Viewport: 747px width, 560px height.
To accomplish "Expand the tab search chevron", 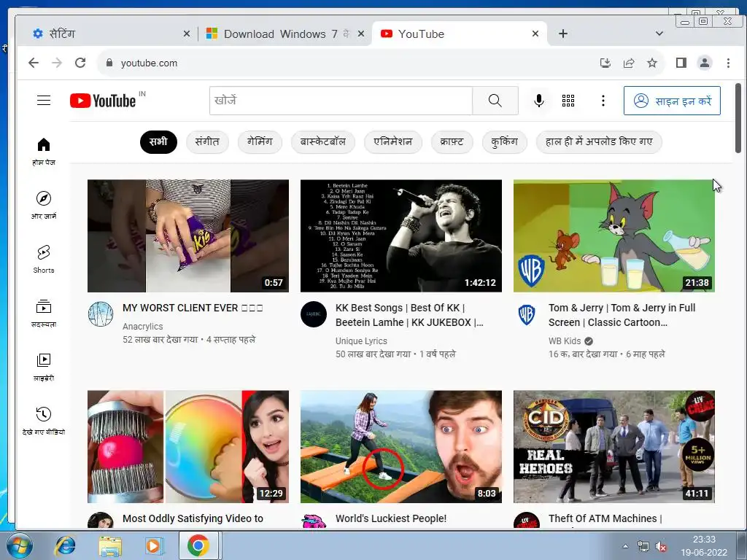I will pyautogui.click(x=659, y=34).
